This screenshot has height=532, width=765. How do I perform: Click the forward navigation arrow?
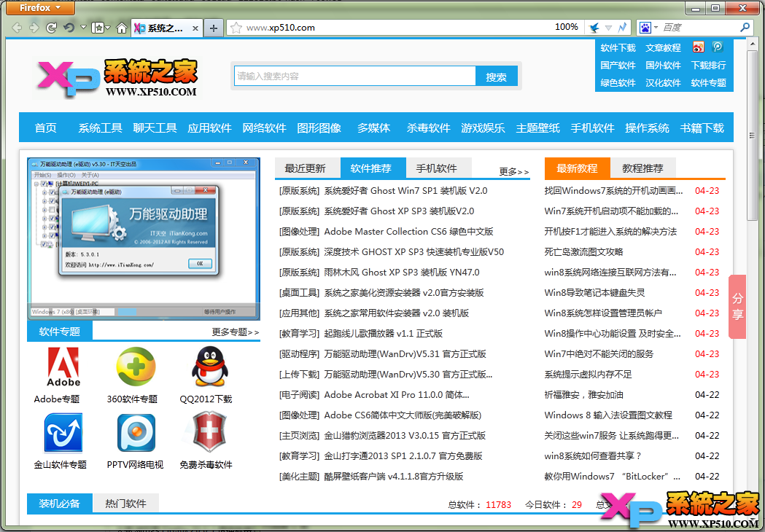[34, 28]
